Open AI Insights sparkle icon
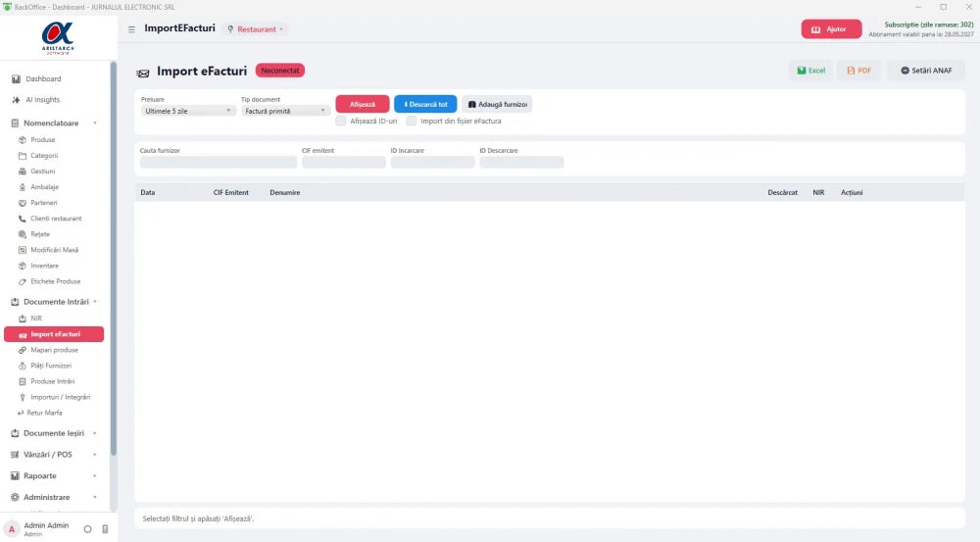This screenshot has height=542, width=980. point(16,100)
